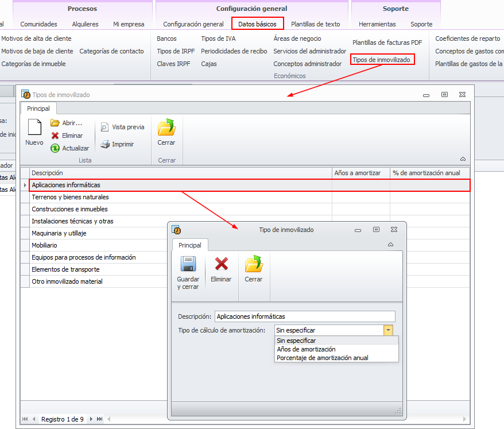Choose Porcentaje de amortización anual option
Image resolution: width=504 pixels, height=429 pixels.
click(x=336, y=358)
